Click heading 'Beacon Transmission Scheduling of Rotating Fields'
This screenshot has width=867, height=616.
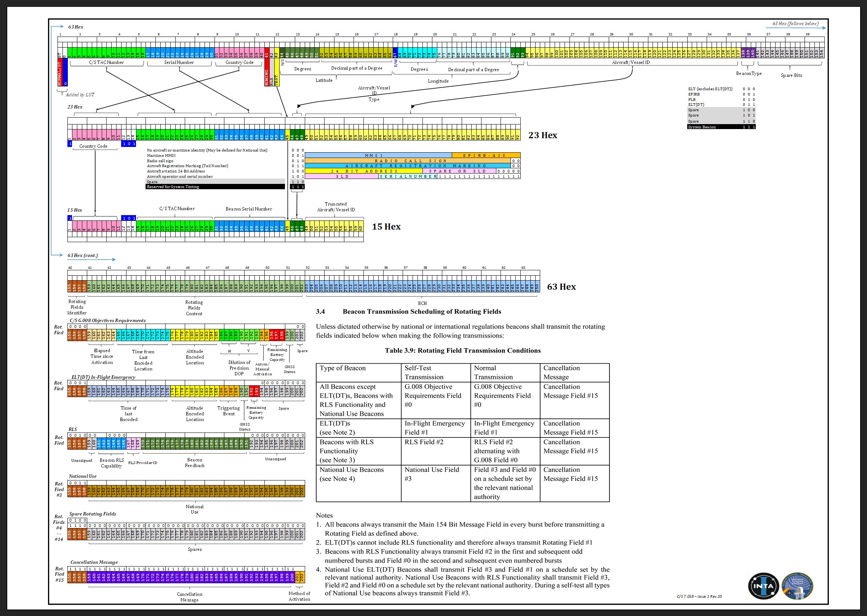click(422, 311)
